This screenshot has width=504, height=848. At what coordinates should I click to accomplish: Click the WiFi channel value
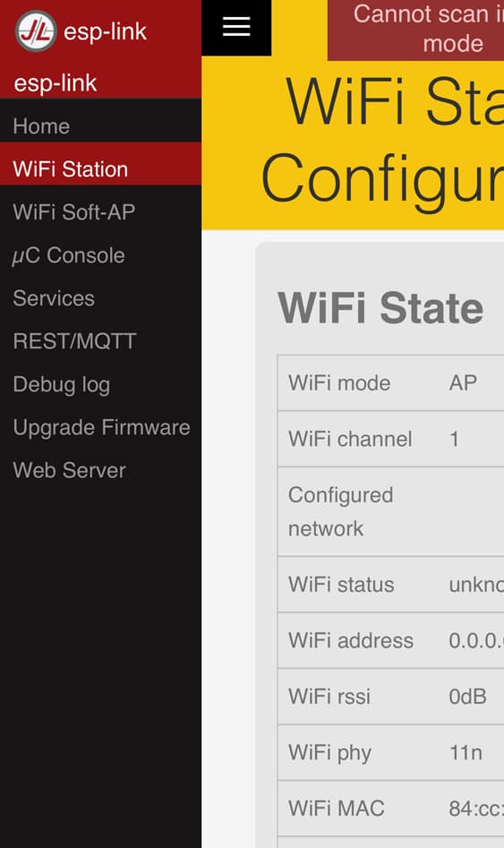[x=454, y=439]
